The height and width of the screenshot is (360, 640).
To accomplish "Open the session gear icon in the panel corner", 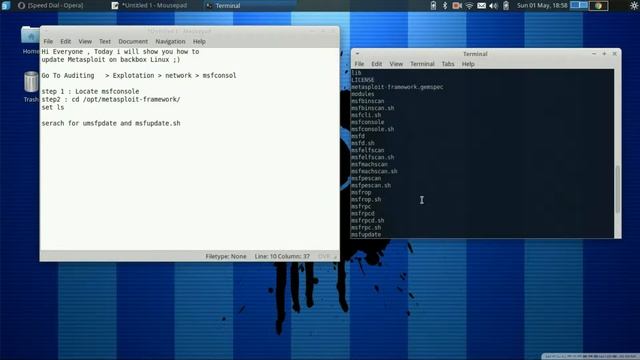I will (634, 5).
